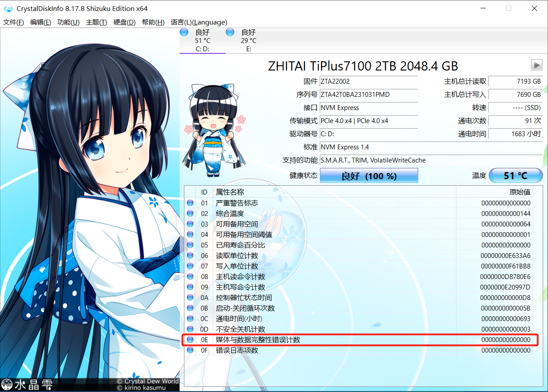
Task: Click the blue status orb for E:
Action: pos(230,32)
